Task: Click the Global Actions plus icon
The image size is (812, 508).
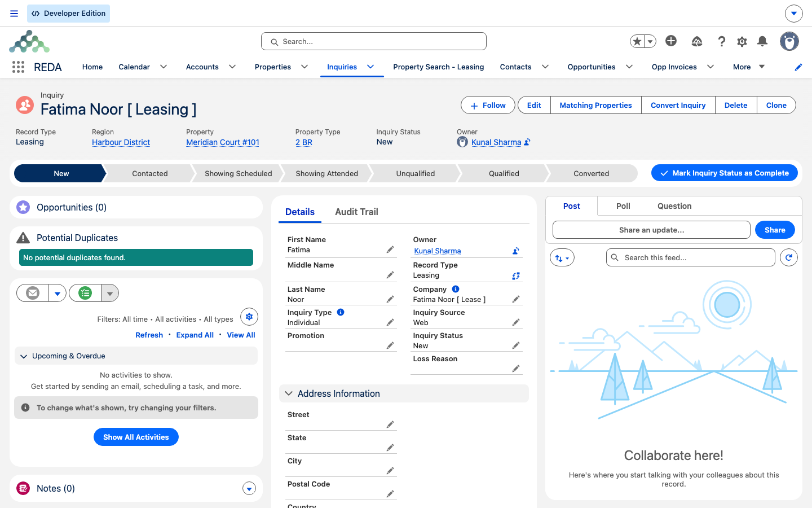Action: click(x=671, y=41)
